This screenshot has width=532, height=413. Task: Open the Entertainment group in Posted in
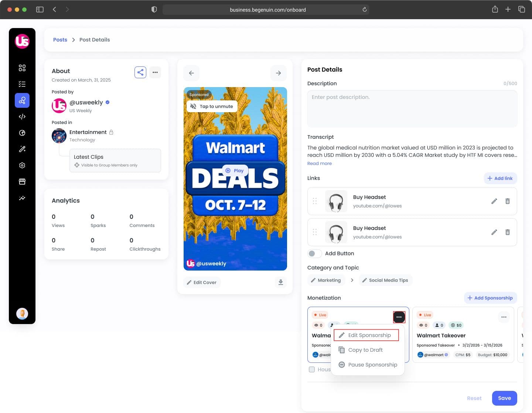click(x=88, y=132)
